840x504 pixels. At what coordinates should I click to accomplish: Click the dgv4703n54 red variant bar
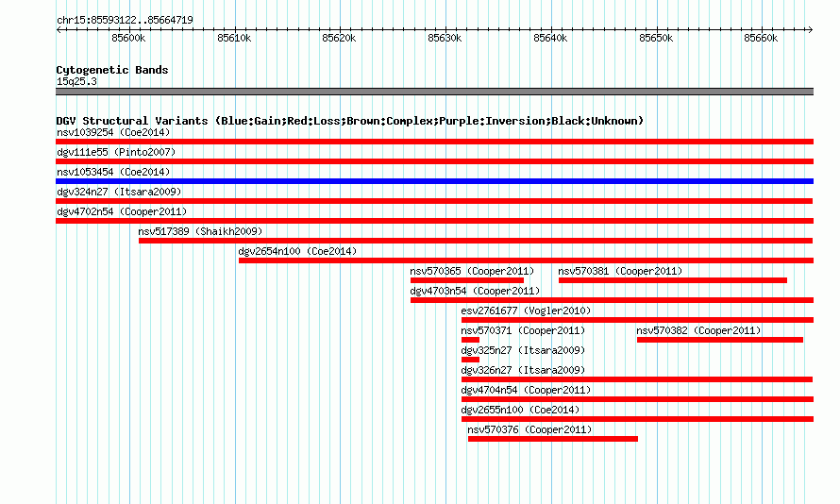tap(612, 300)
